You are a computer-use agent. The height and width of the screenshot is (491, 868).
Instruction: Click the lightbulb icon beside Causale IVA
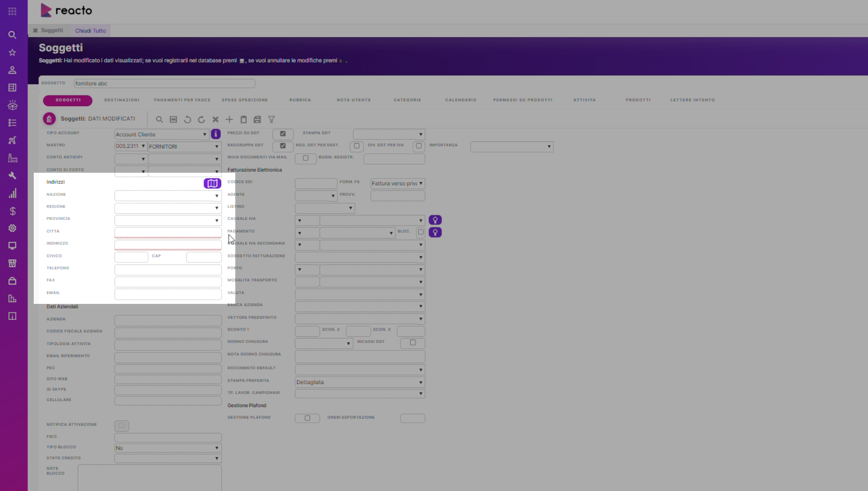pyautogui.click(x=435, y=220)
